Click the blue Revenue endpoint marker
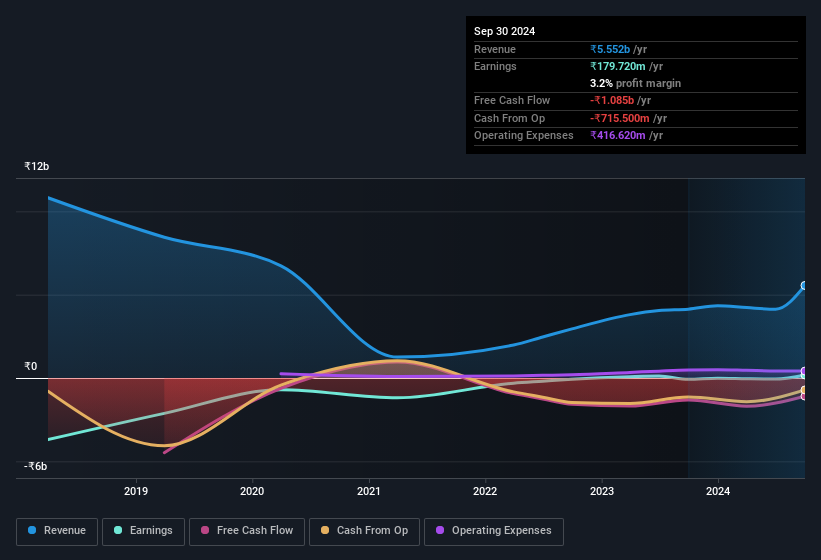 coord(804,286)
